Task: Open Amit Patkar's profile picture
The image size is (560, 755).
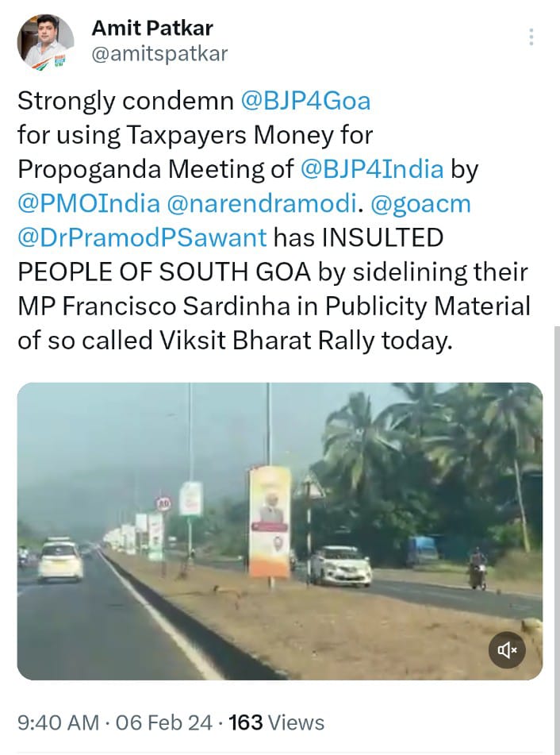Action: click(x=46, y=41)
